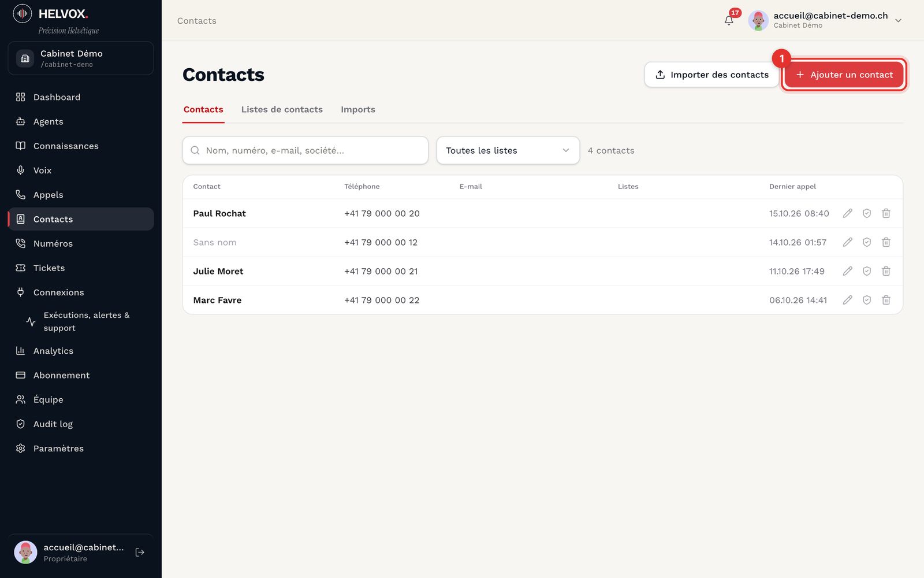Screen dimensions: 924x578
Task: Open Exécutions, alertes & support
Action: 85,321
